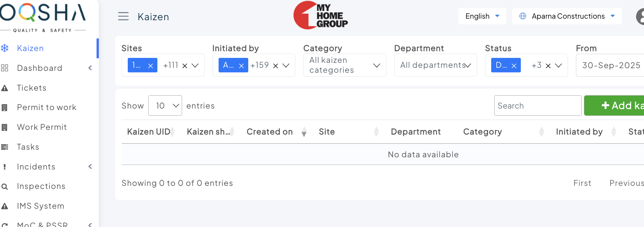Click the Tasks list icon
Viewport: 644px width, 227px height.
[x=5, y=147]
